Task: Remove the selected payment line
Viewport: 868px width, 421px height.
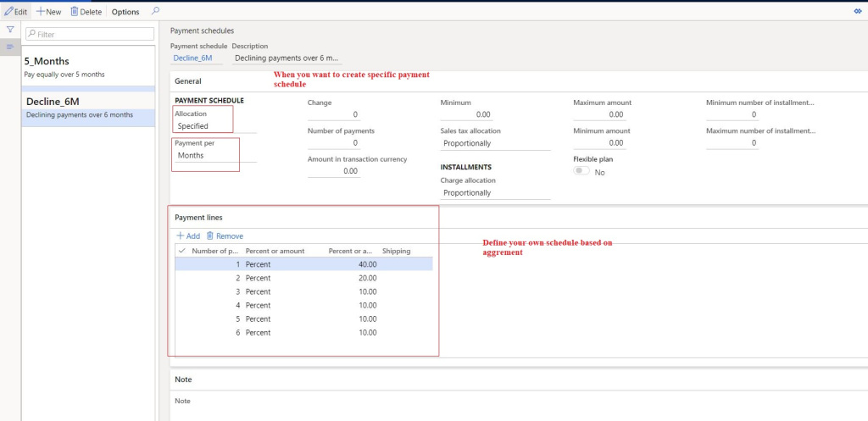Action: pyautogui.click(x=225, y=236)
